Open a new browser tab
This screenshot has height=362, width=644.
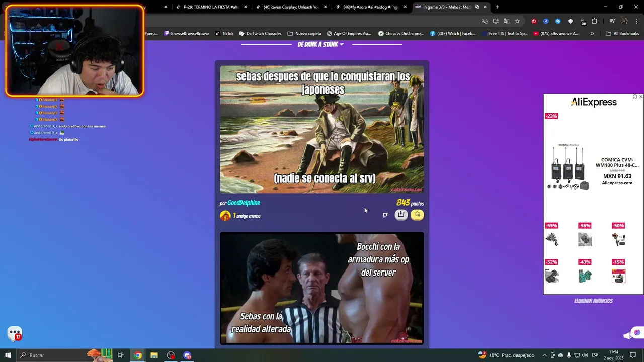pos(497,7)
